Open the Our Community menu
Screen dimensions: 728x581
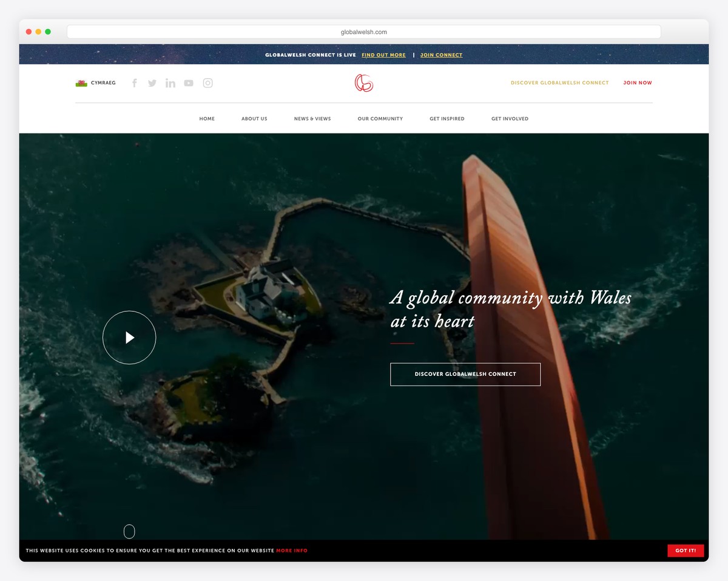pos(380,119)
